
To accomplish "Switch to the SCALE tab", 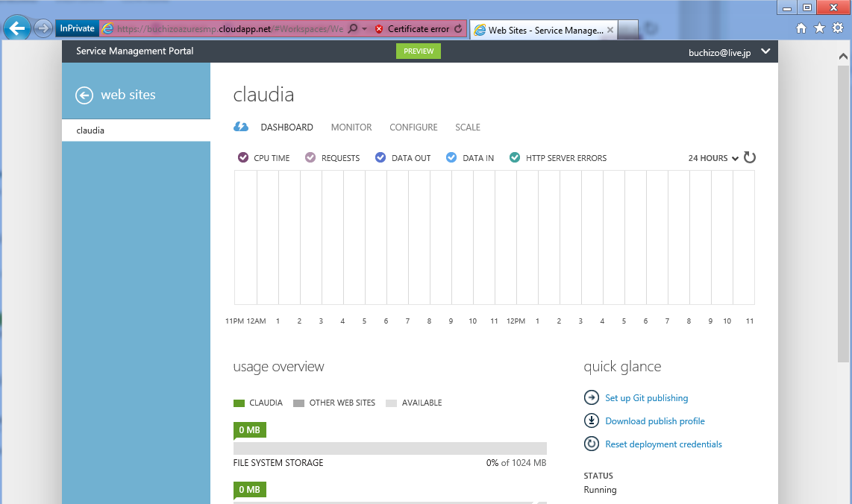I will pos(468,127).
